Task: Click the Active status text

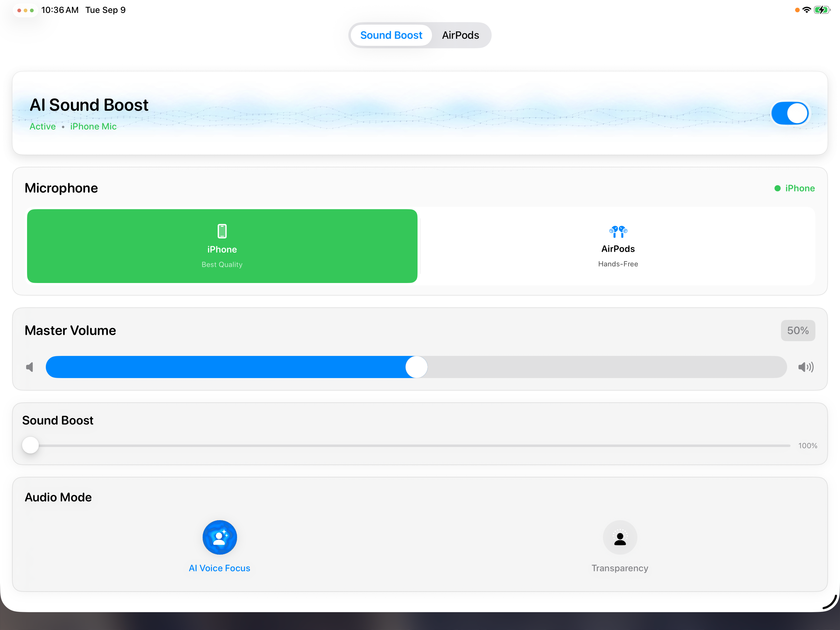Action: click(42, 126)
